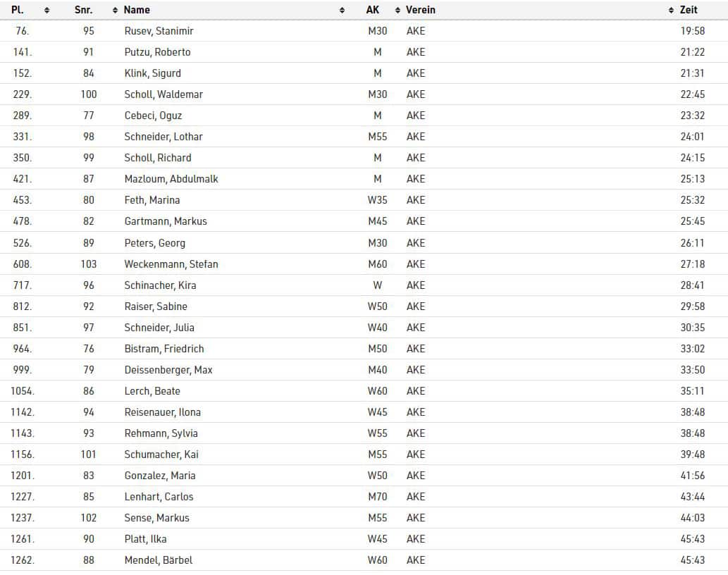728x575 pixels.
Task: Click the Snr. column header label
Action: (83, 10)
